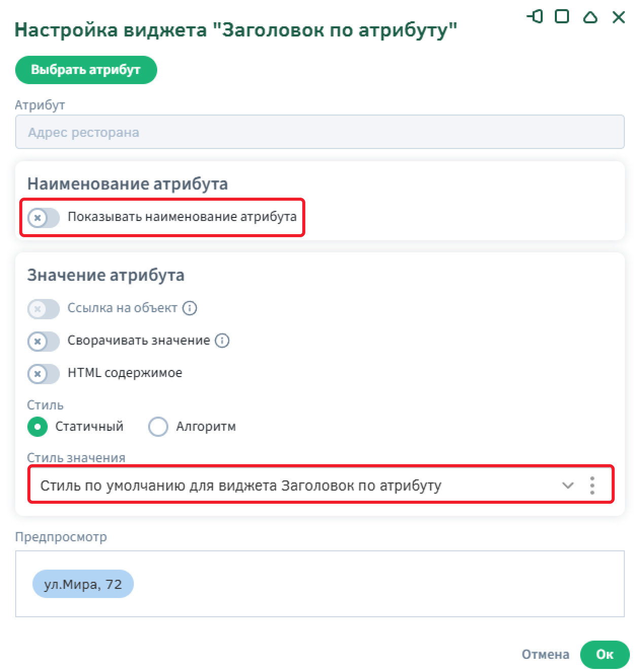
Task: Open three-dot menu in style dropdown
Action: 592,486
